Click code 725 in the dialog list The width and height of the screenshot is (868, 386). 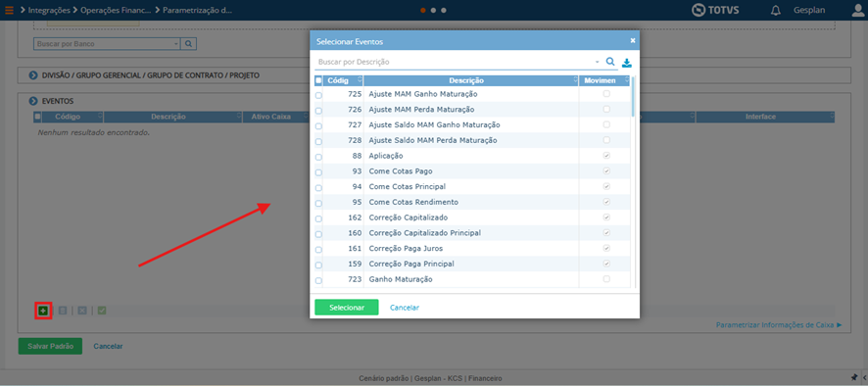(x=355, y=94)
